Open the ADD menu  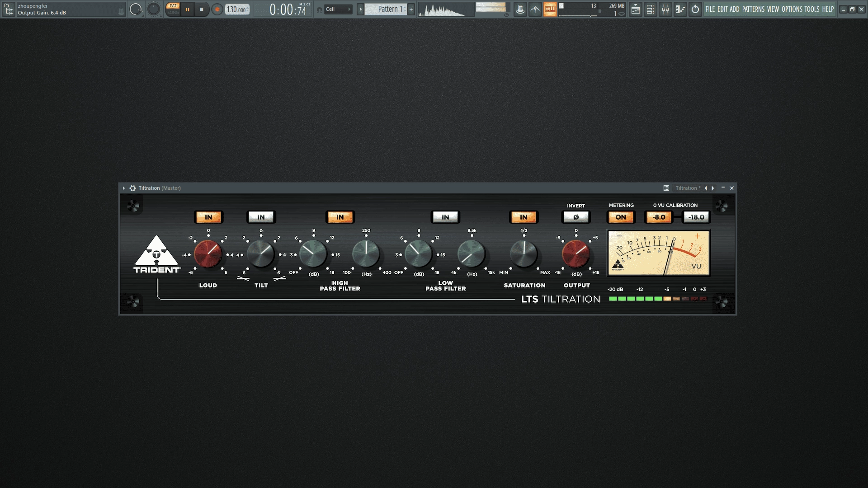[735, 9]
